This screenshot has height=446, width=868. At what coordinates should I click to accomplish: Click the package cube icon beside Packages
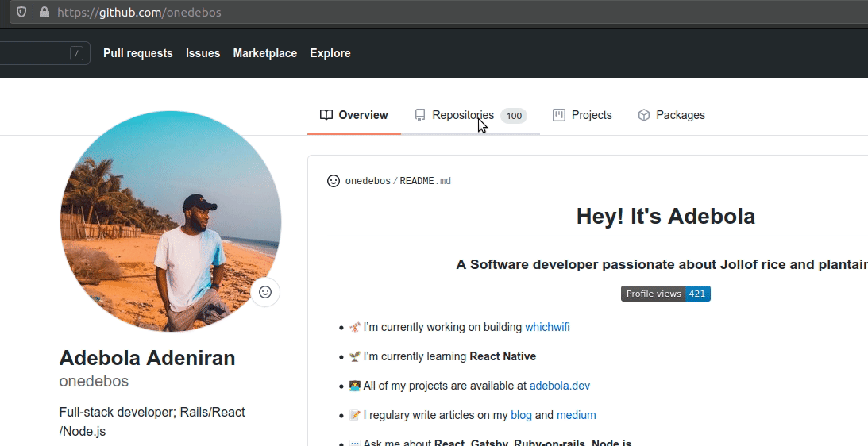(644, 115)
